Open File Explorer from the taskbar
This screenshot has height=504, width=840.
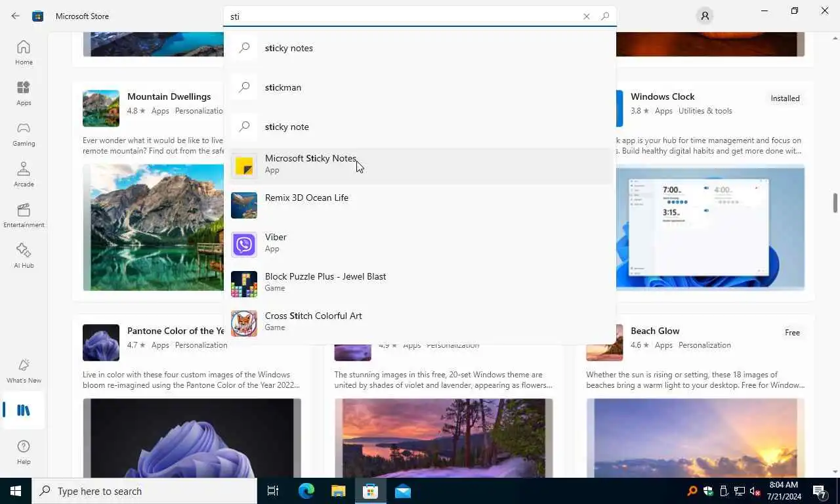pyautogui.click(x=338, y=491)
